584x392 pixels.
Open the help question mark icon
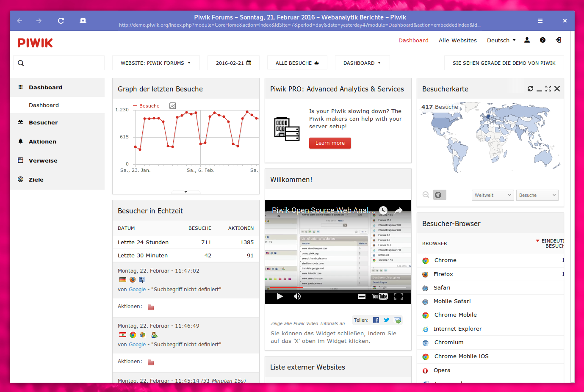tap(542, 40)
